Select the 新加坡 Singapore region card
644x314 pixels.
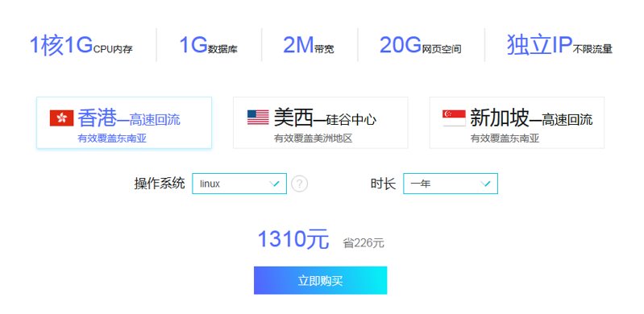coord(517,122)
